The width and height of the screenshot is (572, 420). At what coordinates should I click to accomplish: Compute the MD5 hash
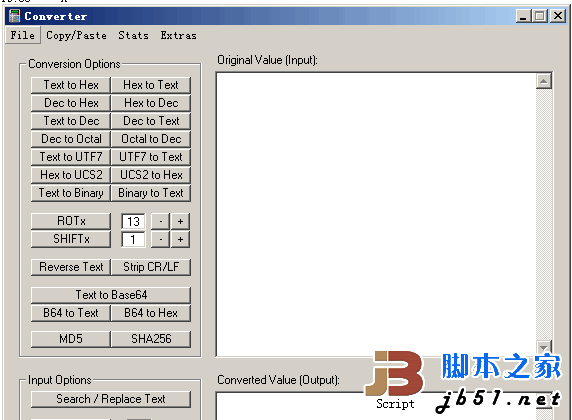click(71, 339)
